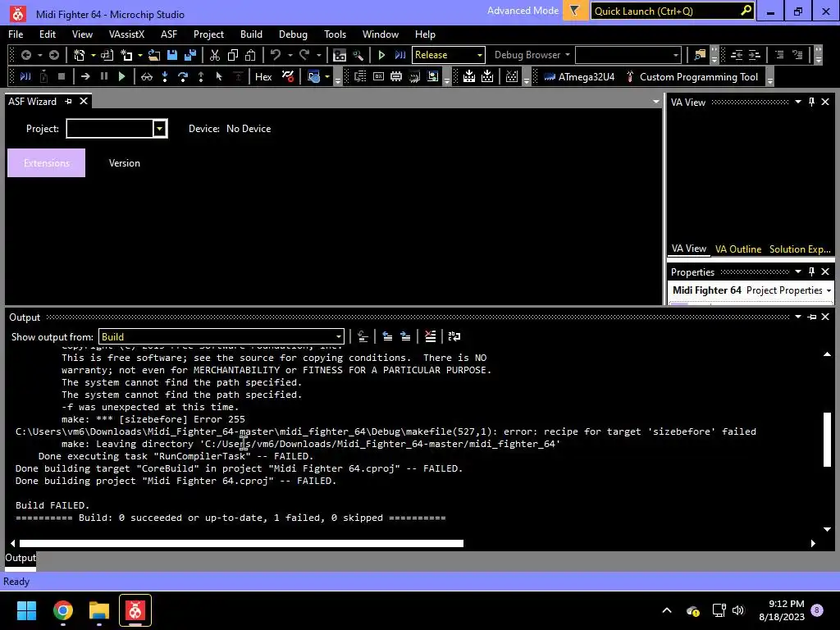Image resolution: width=840 pixels, height=630 pixels.
Task: Click the Decrease Indent icon
Action: [x=737, y=55]
